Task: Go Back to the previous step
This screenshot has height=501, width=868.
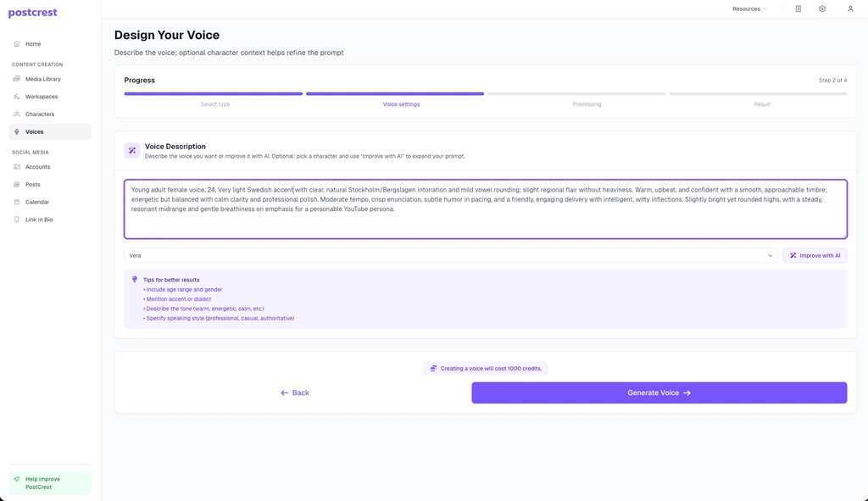Action: point(294,392)
